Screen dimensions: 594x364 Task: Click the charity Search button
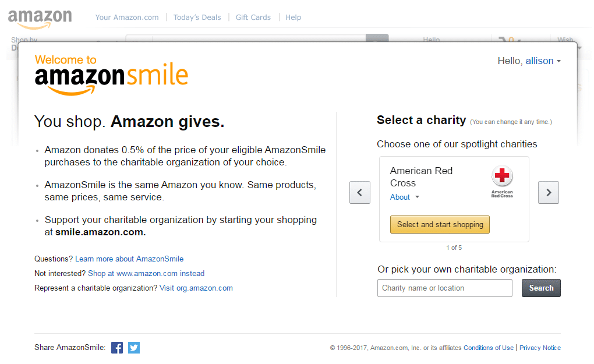[541, 288]
